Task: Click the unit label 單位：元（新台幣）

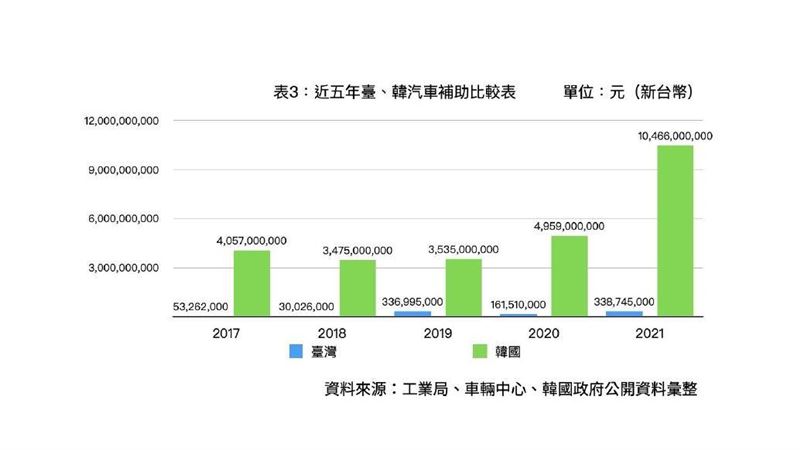Action: tap(628, 92)
